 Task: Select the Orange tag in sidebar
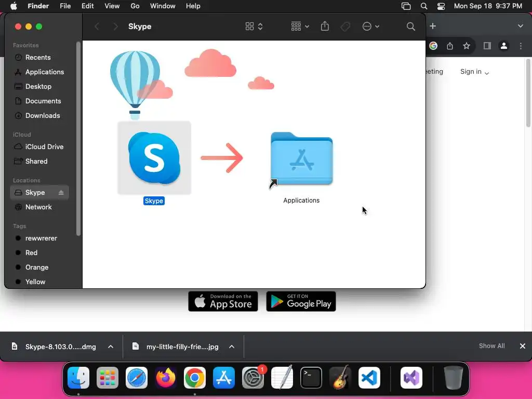[37, 268]
